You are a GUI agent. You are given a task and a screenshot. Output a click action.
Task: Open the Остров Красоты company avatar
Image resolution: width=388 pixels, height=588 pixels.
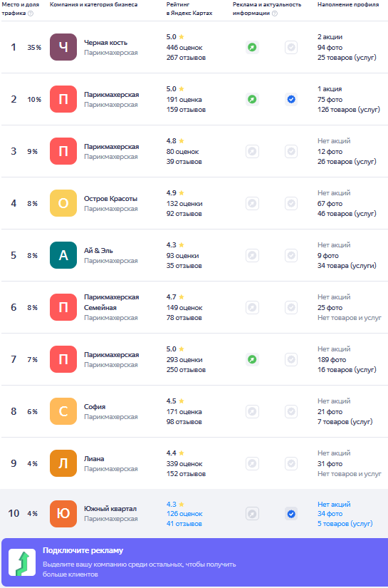[x=63, y=203]
